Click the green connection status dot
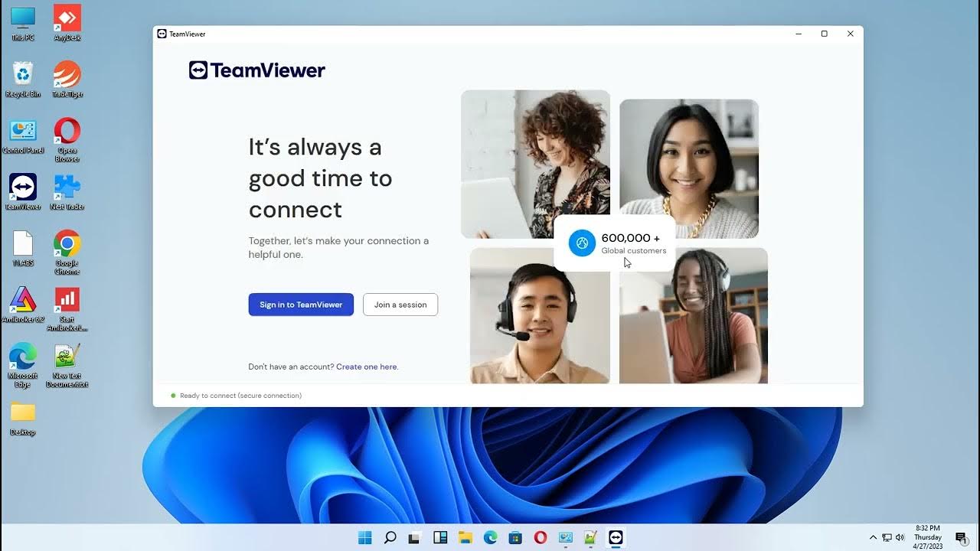Viewport: 980px width, 551px height. pyautogui.click(x=173, y=396)
